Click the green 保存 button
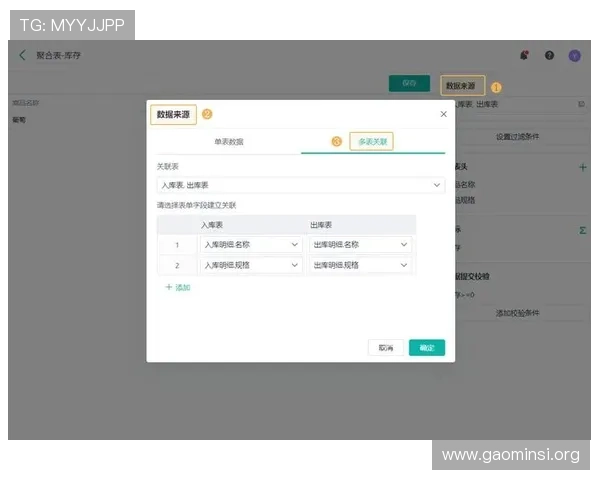The image size is (600, 480). [x=409, y=83]
